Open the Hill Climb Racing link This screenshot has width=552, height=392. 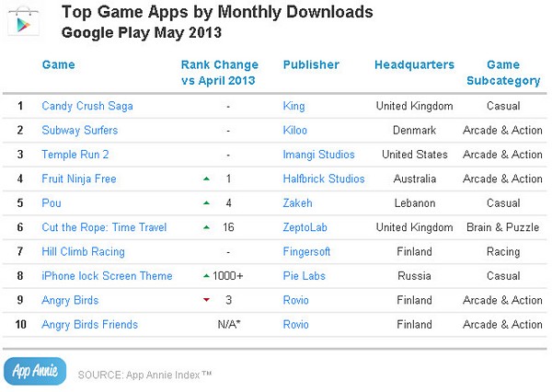coord(83,252)
